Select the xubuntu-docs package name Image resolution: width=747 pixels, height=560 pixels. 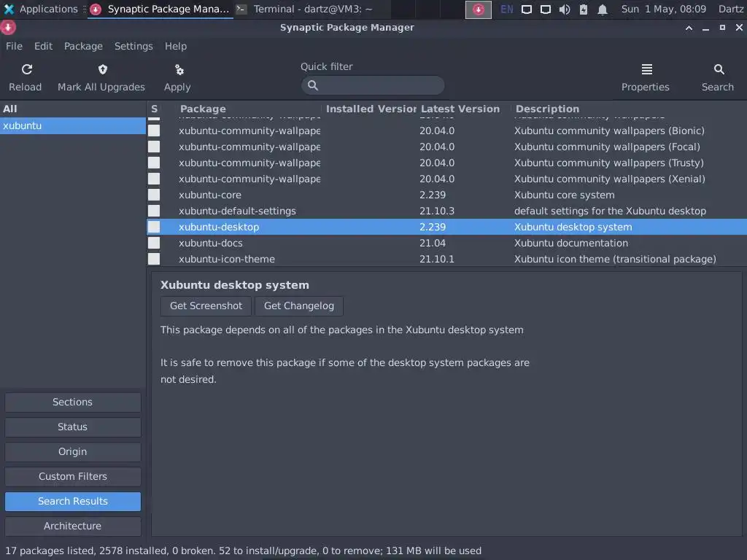click(211, 243)
